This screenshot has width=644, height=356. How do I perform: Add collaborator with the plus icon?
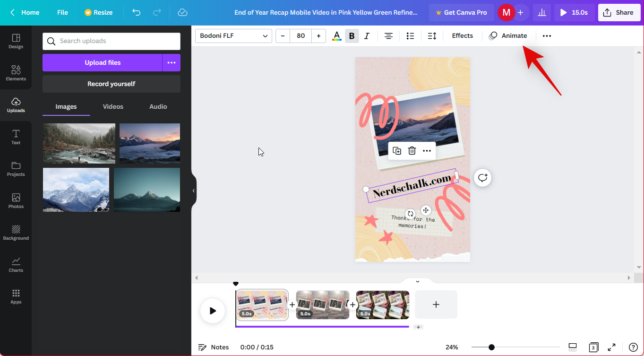coord(520,13)
